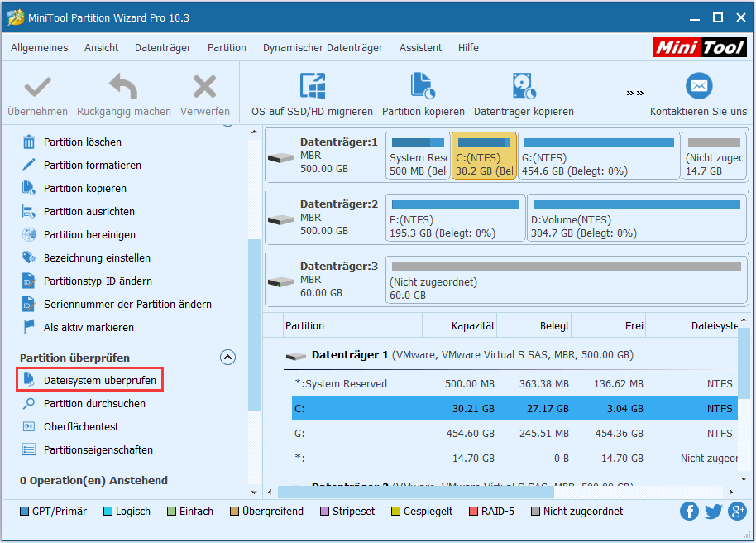This screenshot has height=543, width=756.
Task: Choose Partitionstyp-ID ändern
Action: coord(98,281)
